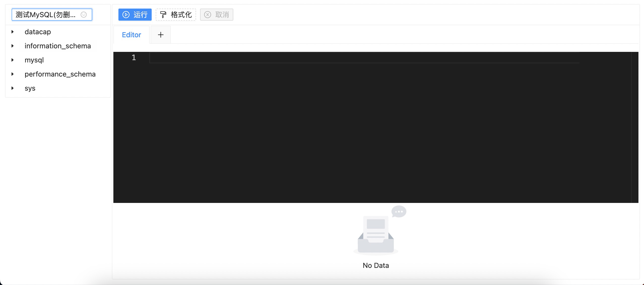This screenshot has width=644, height=285.
Task: Switch to the Editor tab
Action: coord(131,34)
